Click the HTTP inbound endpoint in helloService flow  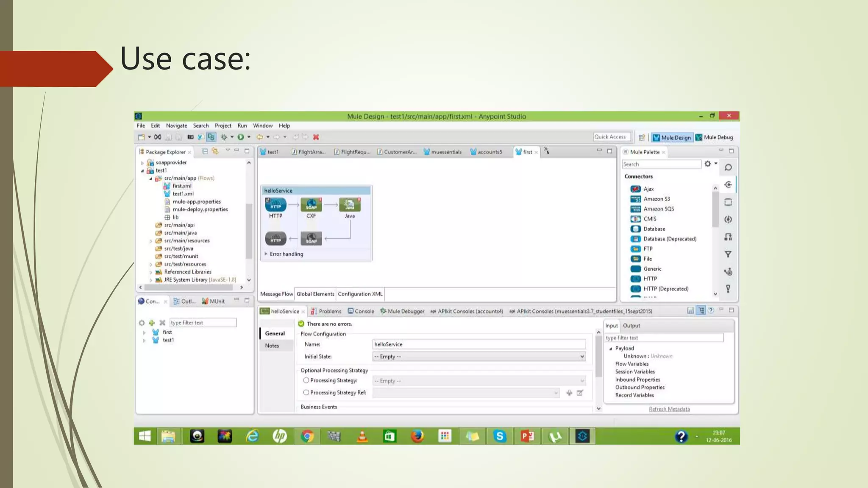(x=275, y=205)
